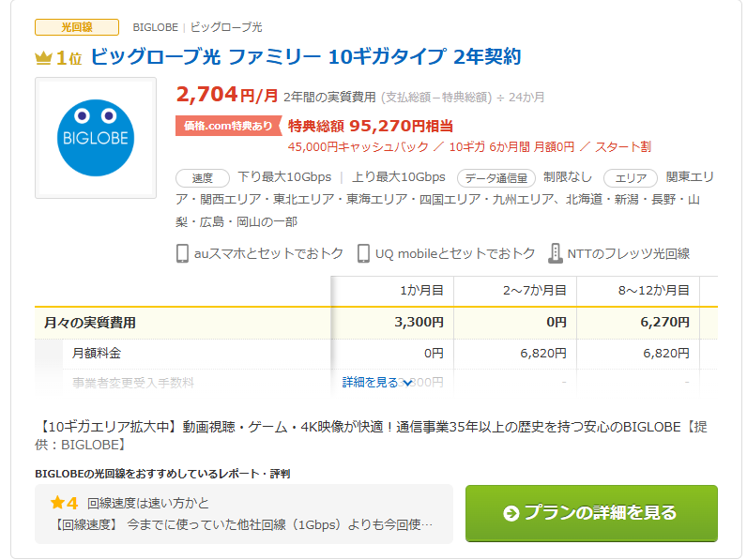747x560 pixels.
Task: Click the NTT Flet's router icon
Action: 555,253
